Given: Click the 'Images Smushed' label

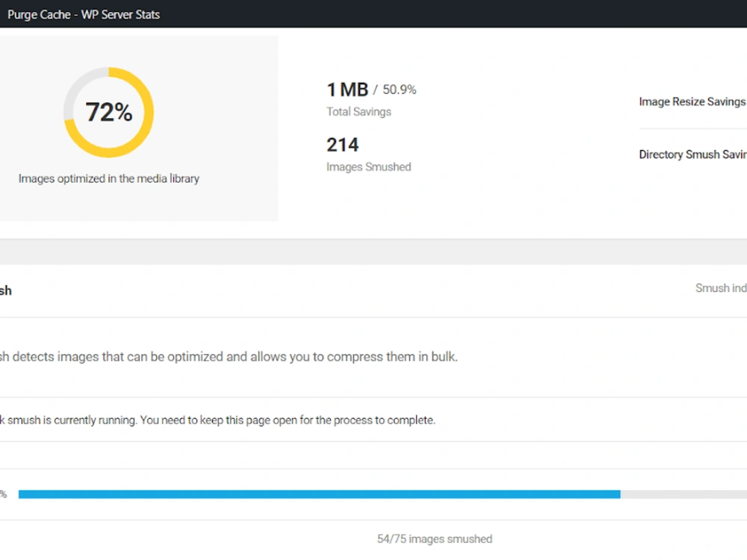Looking at the screenshot, I should pos(369,167).
